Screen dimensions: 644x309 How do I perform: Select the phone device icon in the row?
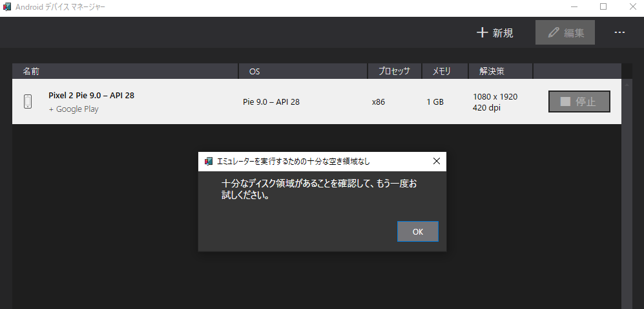click(28, 101)
